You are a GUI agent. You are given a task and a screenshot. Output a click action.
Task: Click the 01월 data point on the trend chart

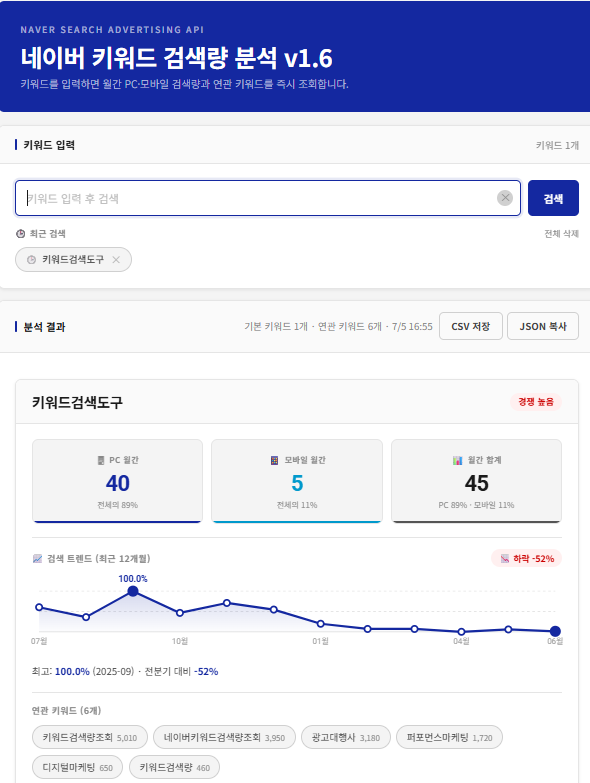point(320,624)
